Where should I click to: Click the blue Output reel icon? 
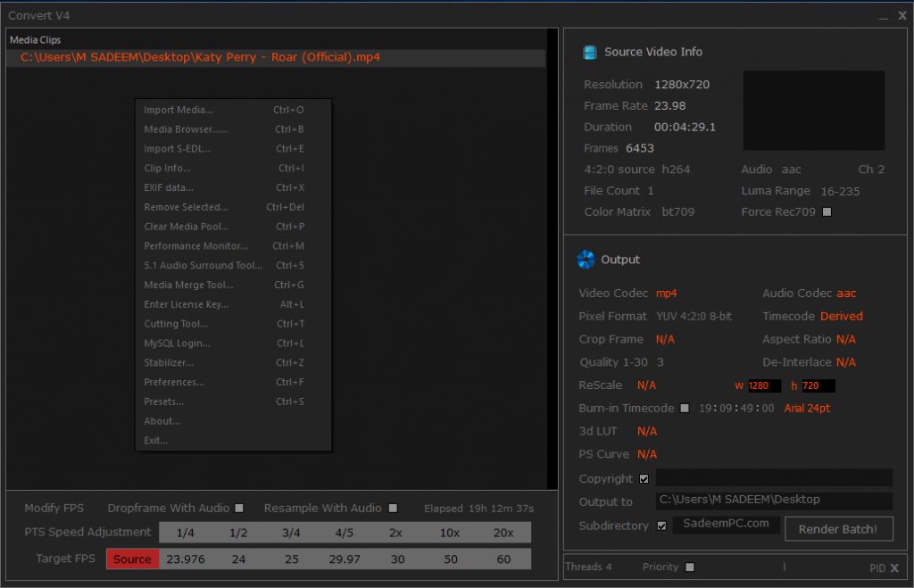586,260
